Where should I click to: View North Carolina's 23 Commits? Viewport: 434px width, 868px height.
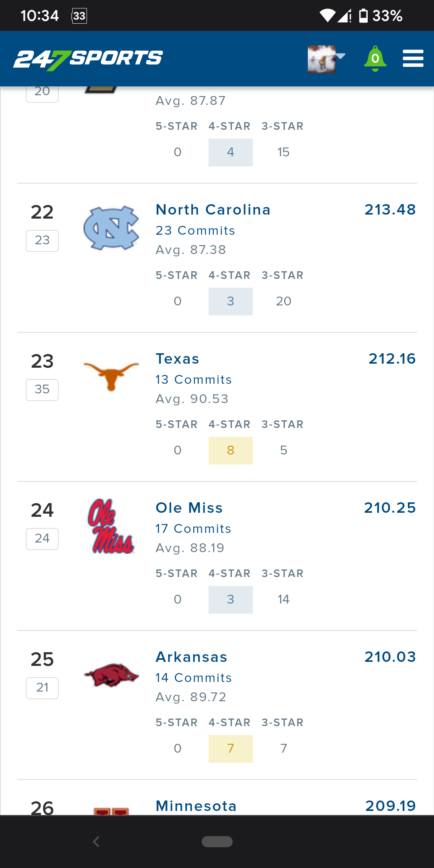(x=195, y=231)
